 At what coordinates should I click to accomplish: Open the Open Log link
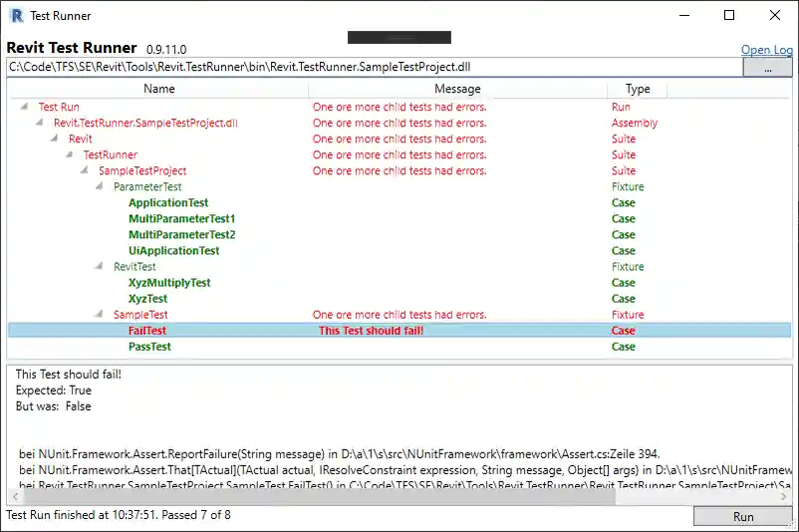click(766, 50)
